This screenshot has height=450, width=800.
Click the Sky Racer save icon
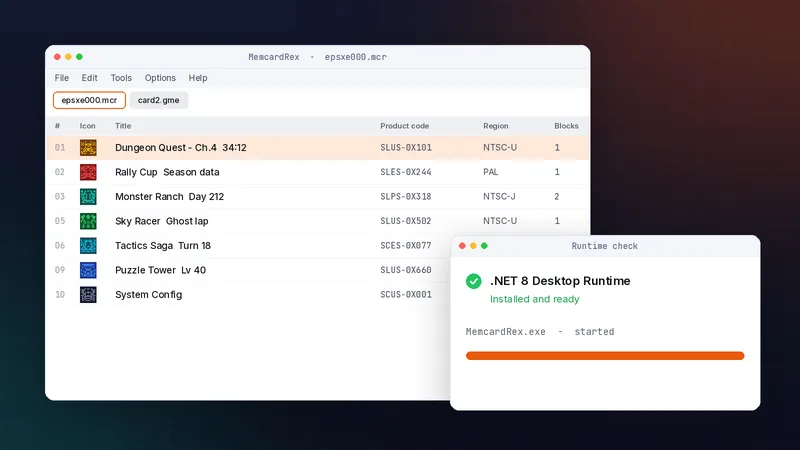pos(88,221)
